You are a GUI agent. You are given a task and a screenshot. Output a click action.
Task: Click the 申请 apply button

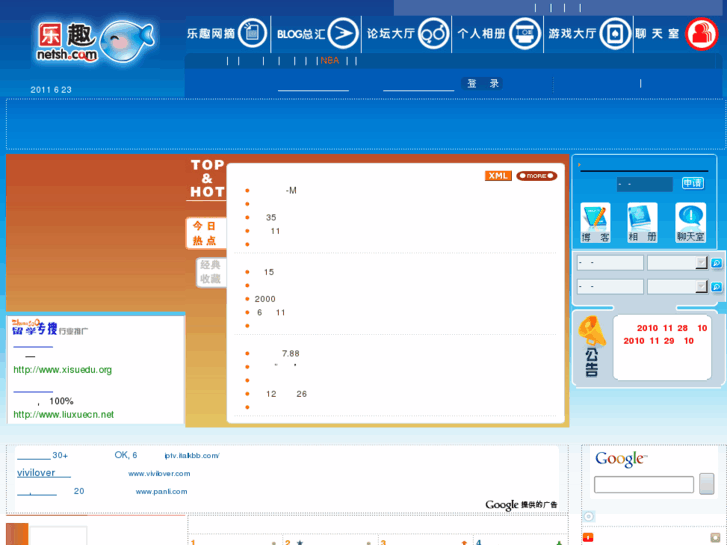(x=693, y=183)
